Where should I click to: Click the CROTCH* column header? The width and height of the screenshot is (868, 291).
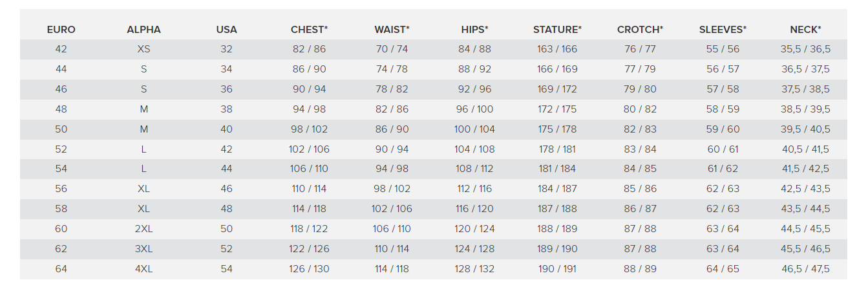(x=640, y=30)
